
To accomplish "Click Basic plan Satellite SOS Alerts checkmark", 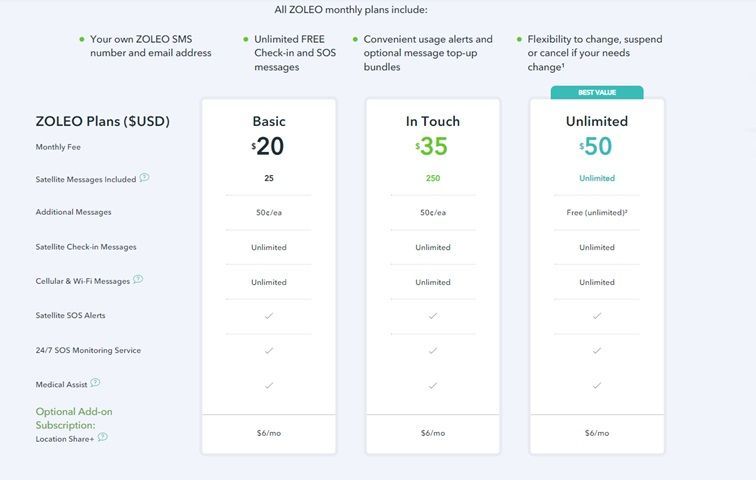I will [x=269, y=316].
